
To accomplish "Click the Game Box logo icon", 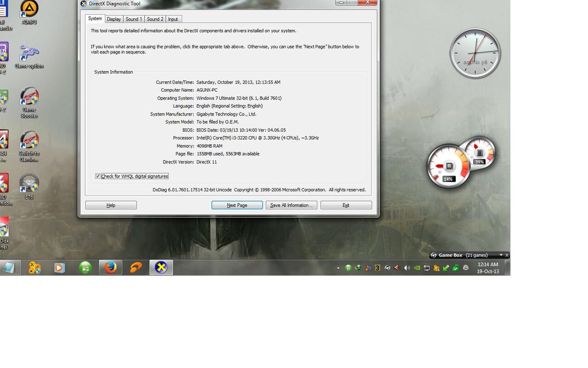I will coord(433,255).
